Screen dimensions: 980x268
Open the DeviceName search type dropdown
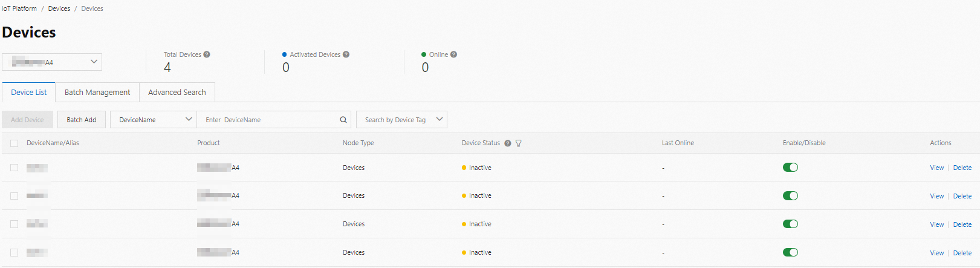(154, 120)
